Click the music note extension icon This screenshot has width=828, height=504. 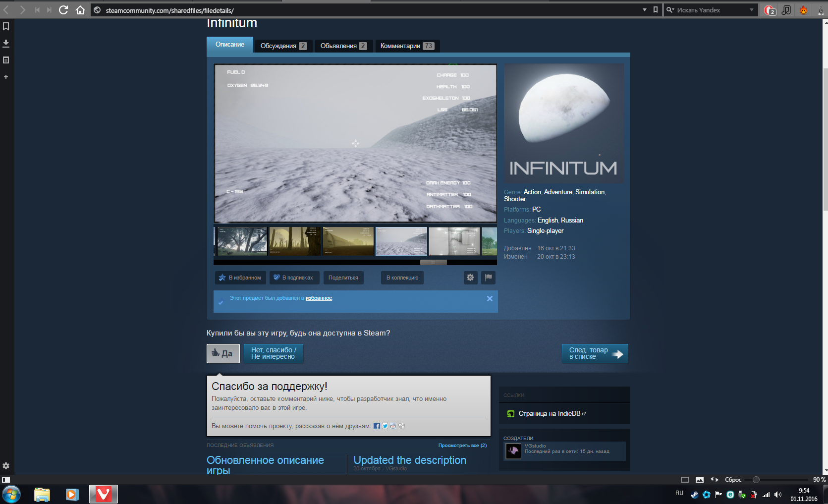point(786,10)
